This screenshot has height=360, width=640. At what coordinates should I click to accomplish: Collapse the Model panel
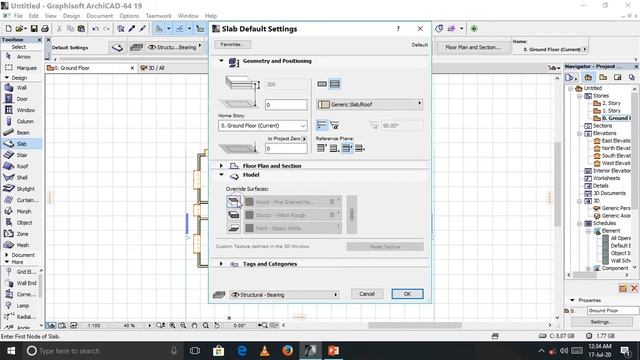221,175
